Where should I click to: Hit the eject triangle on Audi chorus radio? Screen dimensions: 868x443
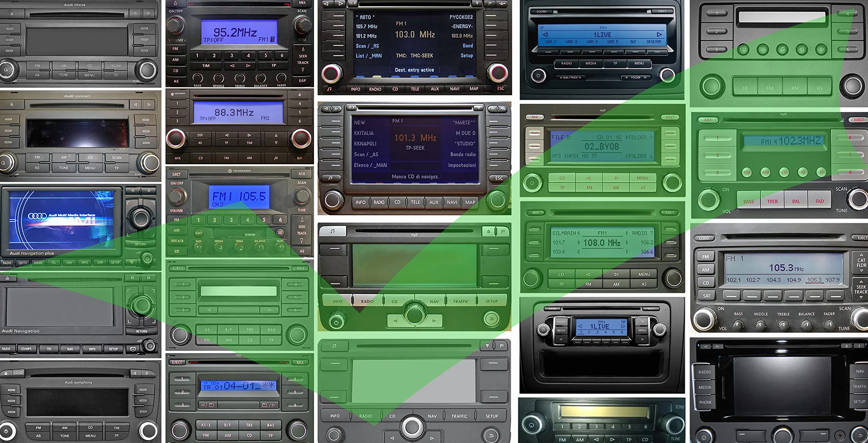(12, 14)
